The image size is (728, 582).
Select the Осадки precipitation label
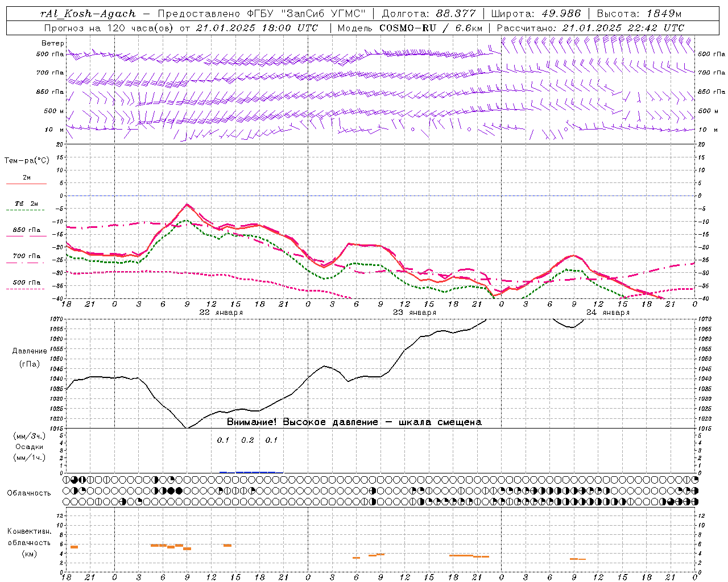pyautogui.click(x=29, y=447)
